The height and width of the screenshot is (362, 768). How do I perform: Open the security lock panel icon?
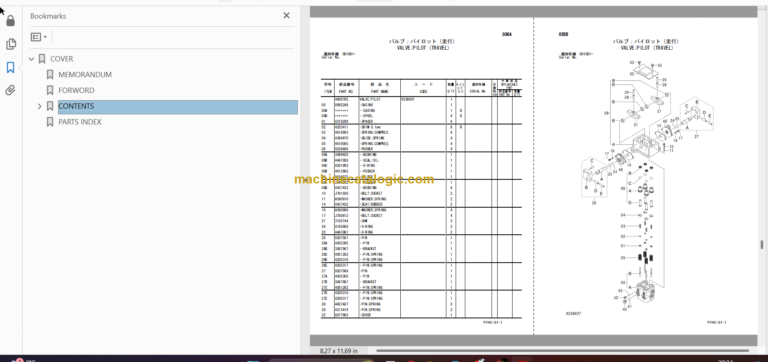coord(11,21)
